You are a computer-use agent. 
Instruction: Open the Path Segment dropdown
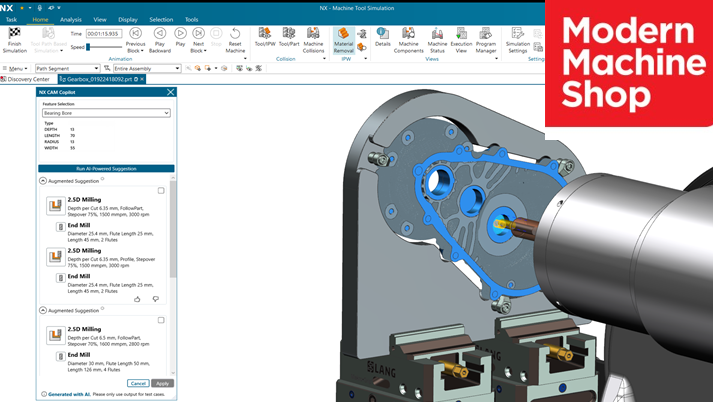tap(66, 69)
